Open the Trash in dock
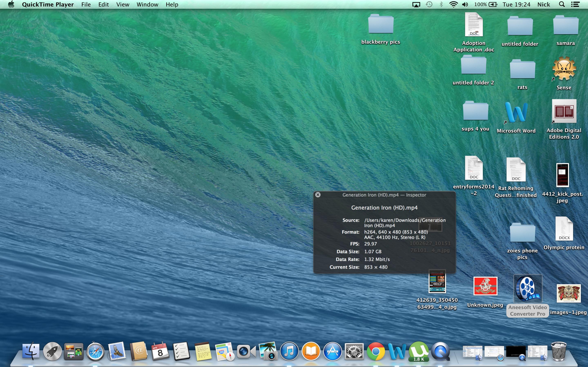 pyautogui.click(x=559, y=351)
